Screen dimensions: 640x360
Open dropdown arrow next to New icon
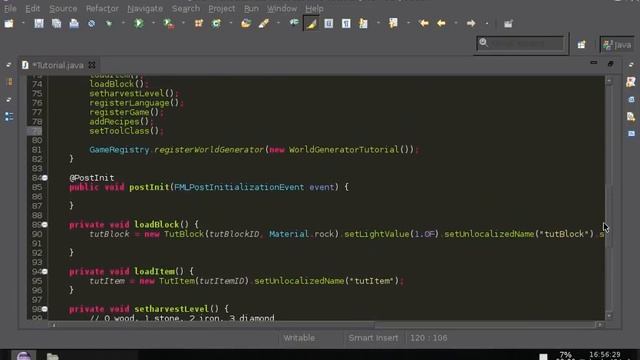coord(23,24)
